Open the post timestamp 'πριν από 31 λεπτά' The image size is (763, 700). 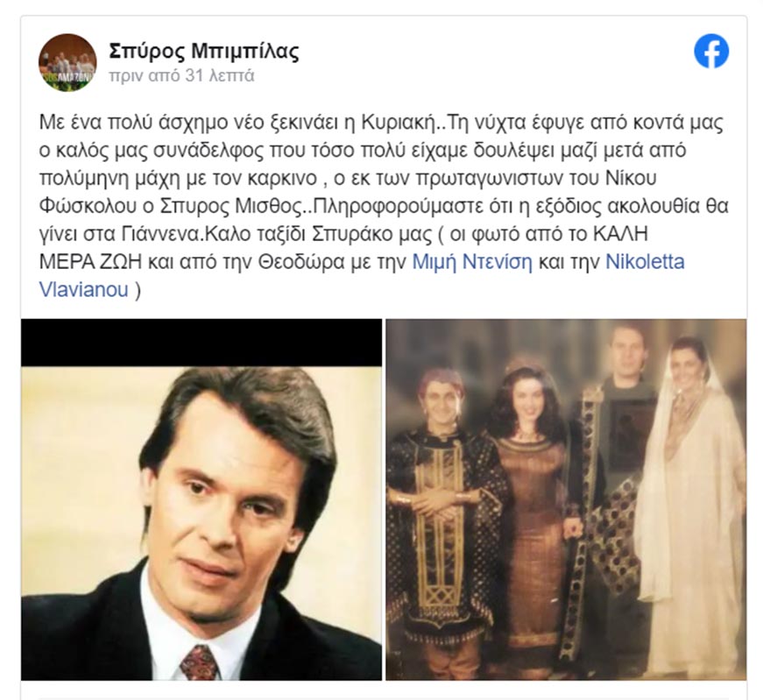point(181,76)
